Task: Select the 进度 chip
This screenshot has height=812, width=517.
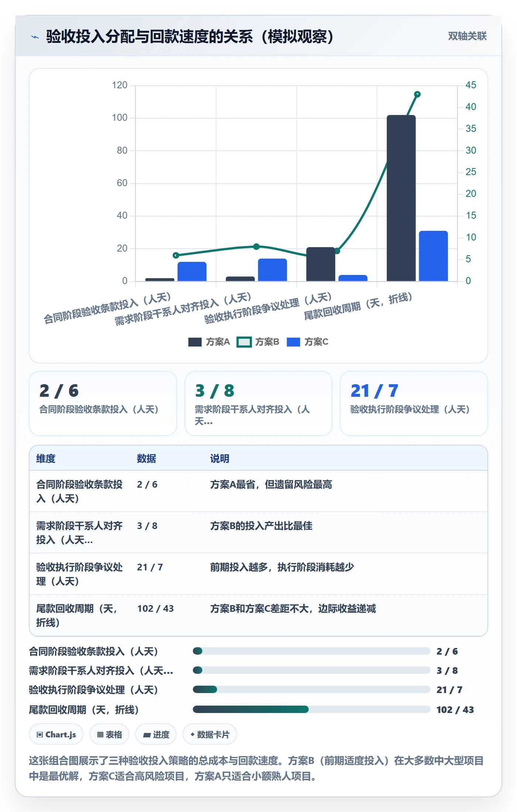Action: (156, 734)
